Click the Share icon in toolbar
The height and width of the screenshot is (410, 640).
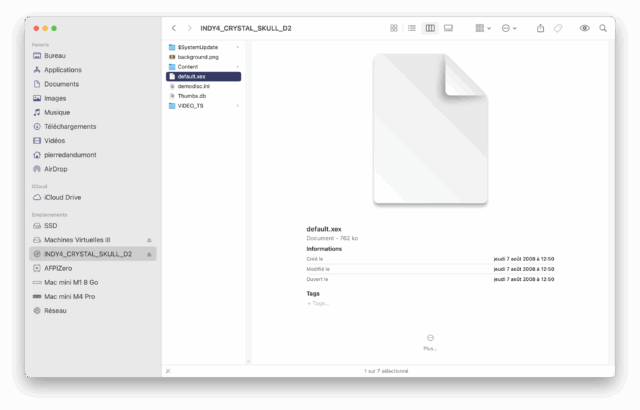(x=540, y=28)
